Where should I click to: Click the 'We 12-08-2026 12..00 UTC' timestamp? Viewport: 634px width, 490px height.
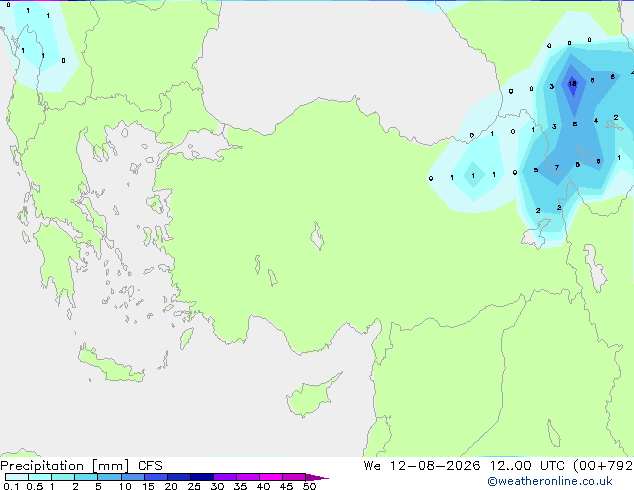[x=464, y=466]
